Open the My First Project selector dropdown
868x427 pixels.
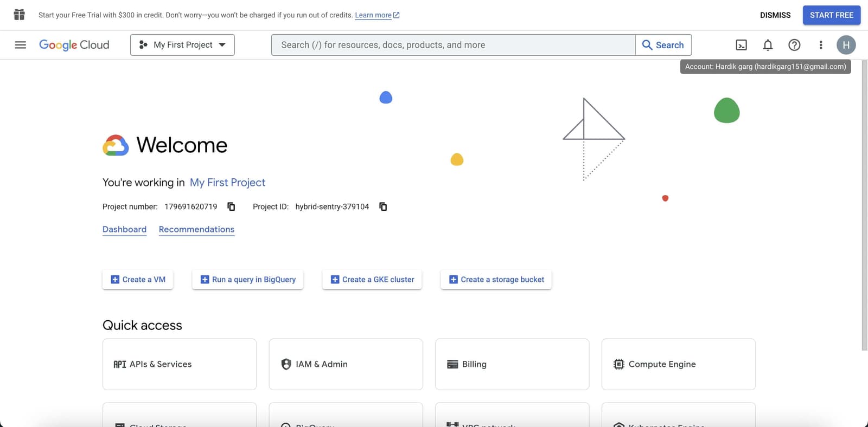click(182, 45)
